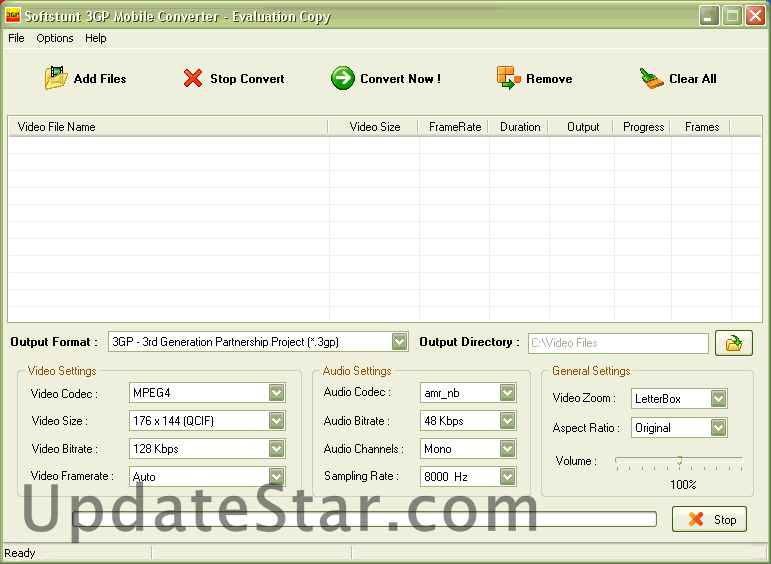This screenshot has height=564, width=771.
Task: Click the FrameRate column header
Action: click(x=453, y=127)
